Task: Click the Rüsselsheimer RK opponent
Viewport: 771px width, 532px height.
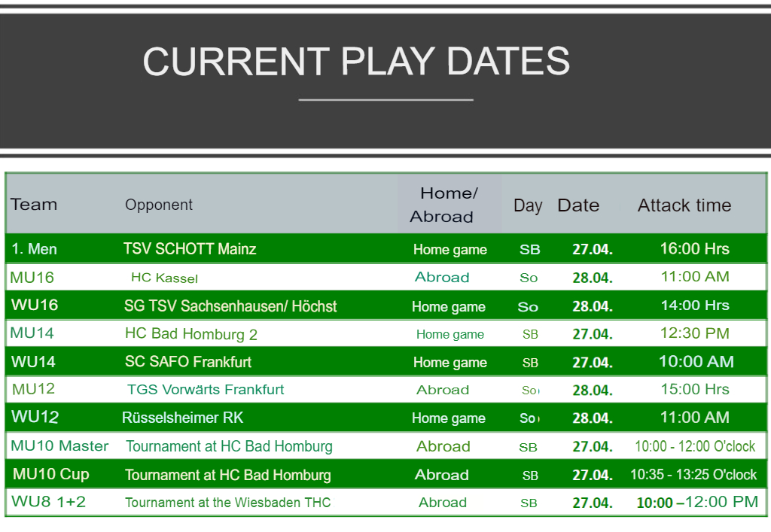Action: click(x=183, y=418)
